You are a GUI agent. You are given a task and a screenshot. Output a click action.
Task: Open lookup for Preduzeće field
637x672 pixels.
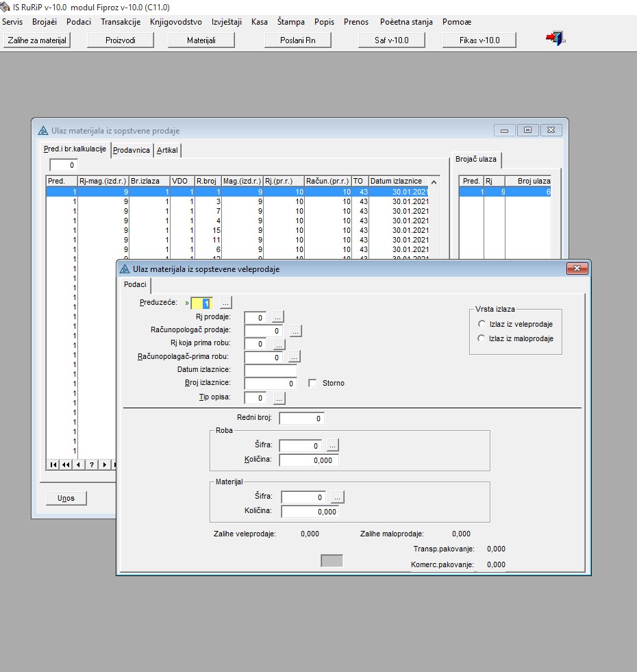click(x=226, y=302)
